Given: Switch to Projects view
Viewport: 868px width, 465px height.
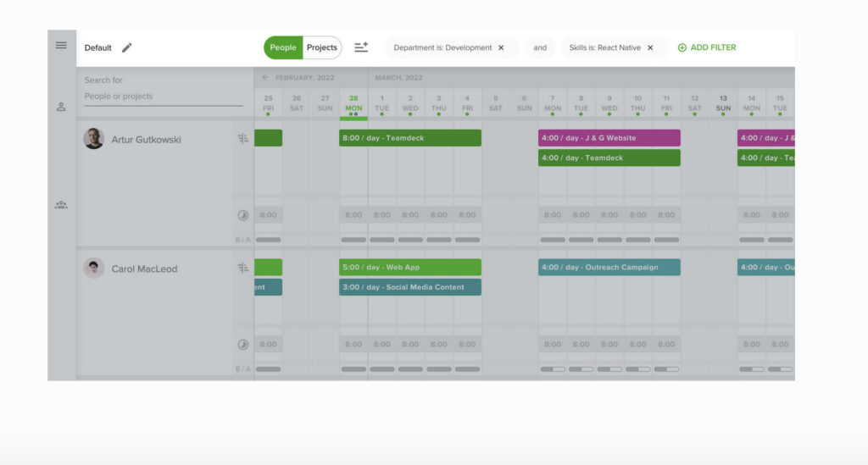Looking at the screenshot, I should tap(321, 47).
